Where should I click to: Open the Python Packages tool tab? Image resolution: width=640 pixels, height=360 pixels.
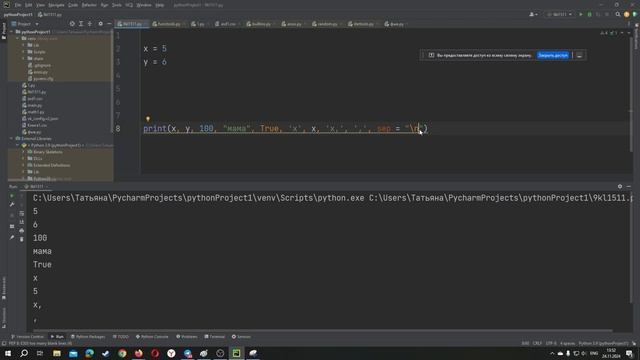point(88,337)
